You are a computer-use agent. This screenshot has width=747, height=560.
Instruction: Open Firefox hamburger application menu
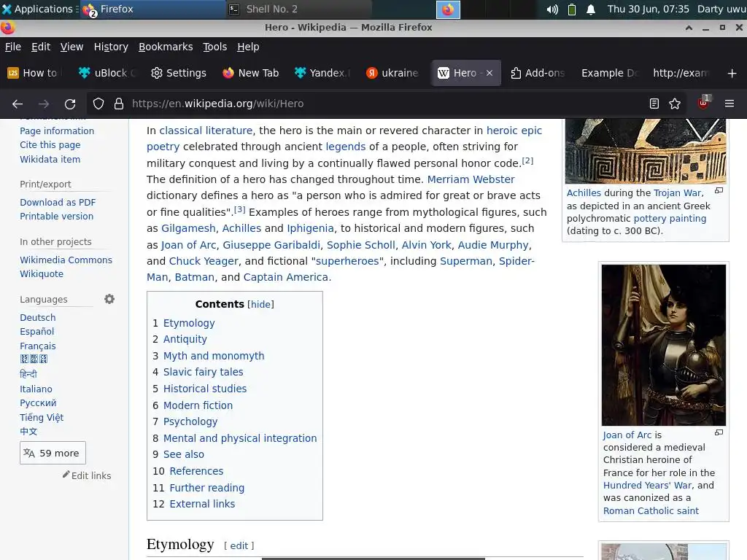pos(729,104)
